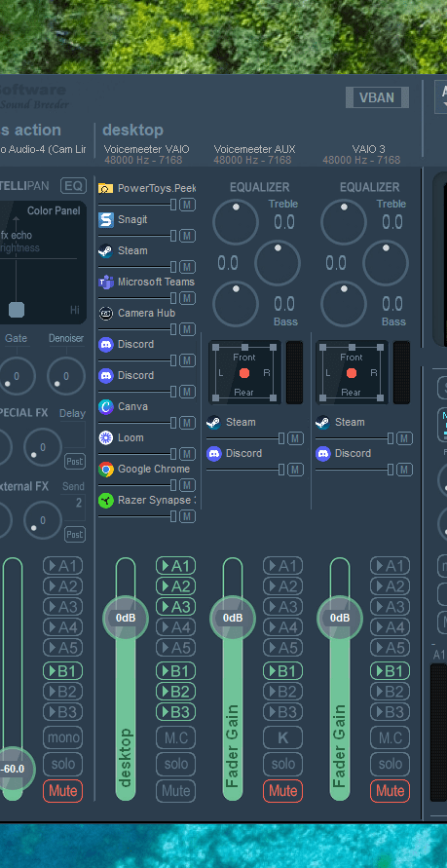Click the VAIO 3 Front/Rear pan panel red dot

pos(352,373)
